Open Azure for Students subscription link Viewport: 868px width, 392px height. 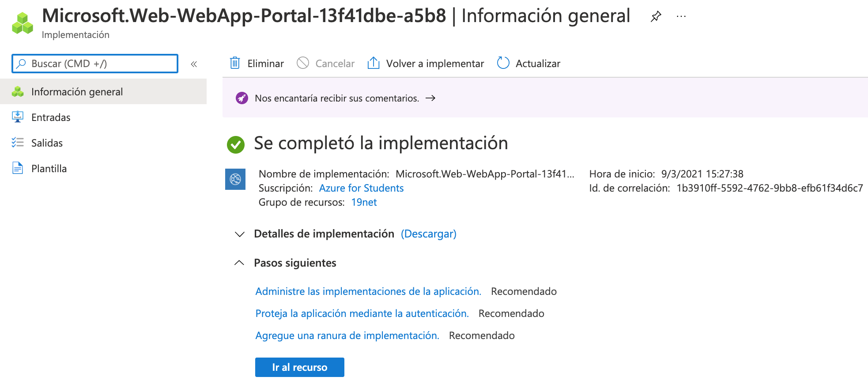[x=361, y=188]
